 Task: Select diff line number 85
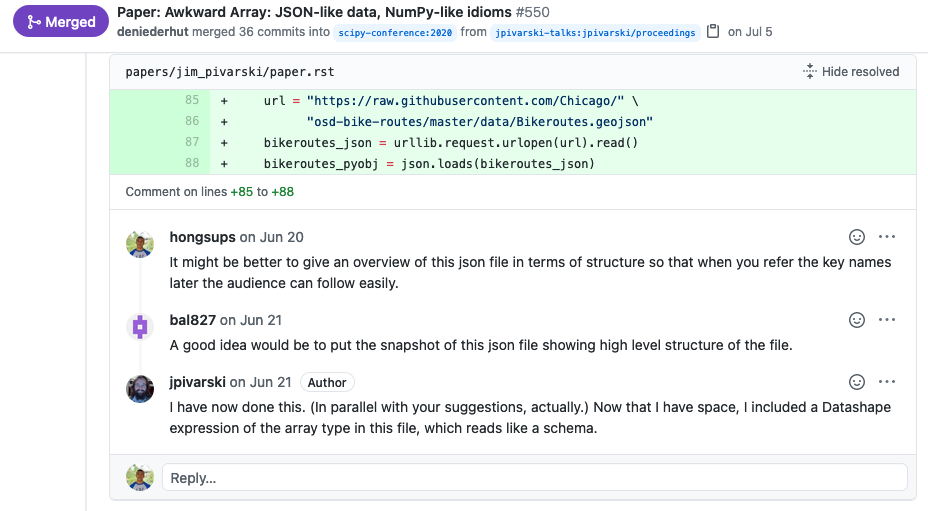point(192,100)
